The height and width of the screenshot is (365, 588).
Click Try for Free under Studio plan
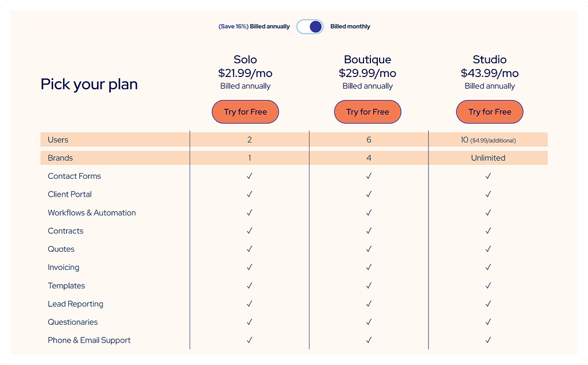tap(490, 112)
